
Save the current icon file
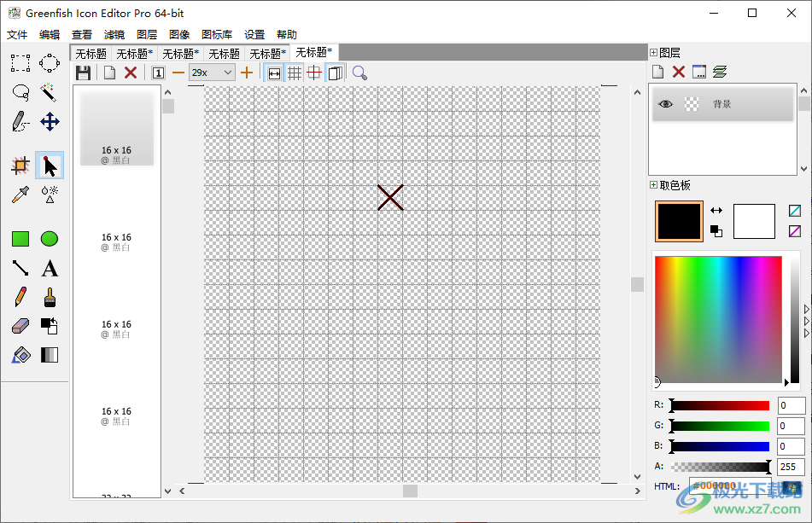click(x=83, y=73)
